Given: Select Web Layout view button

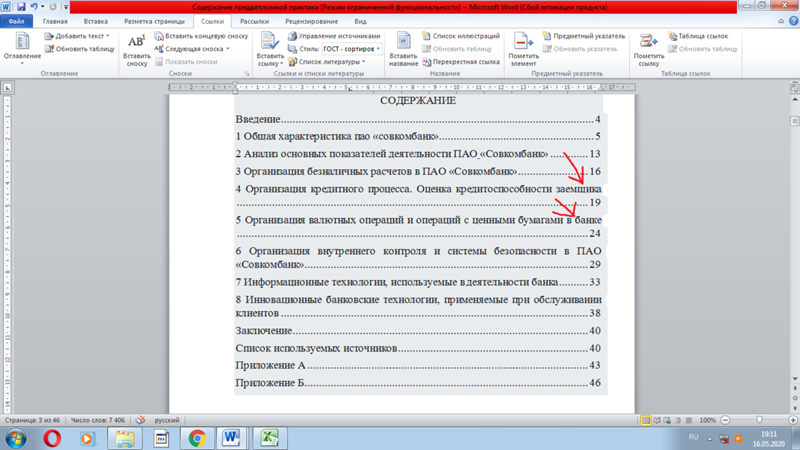Looking at the screenshot, I should click(x=667, y=420).
